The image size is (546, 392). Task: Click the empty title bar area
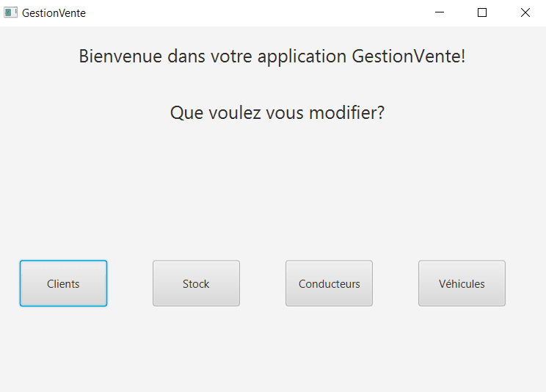click(257, 12)
